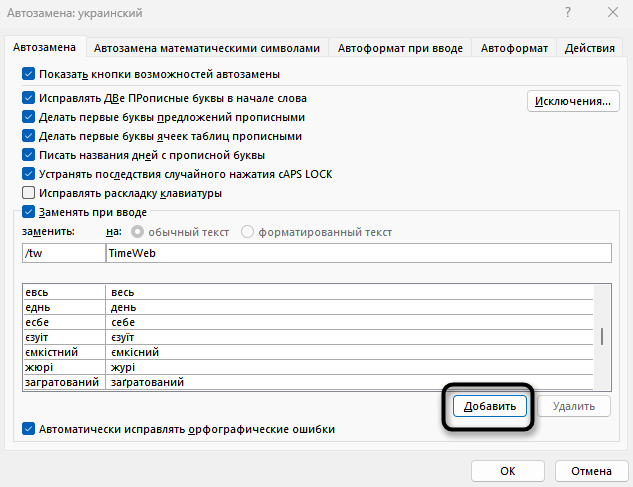The image size is (633, 487).
Task: Open the Действия tab
Action: [589, 48]
